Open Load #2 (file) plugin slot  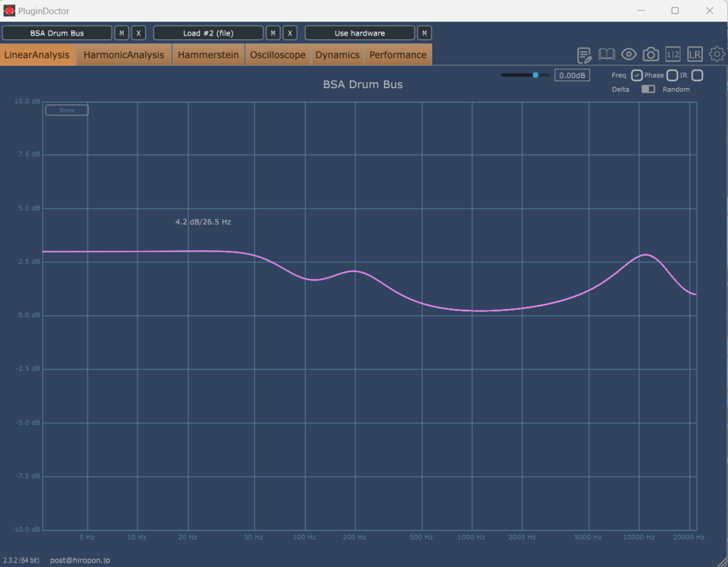click(x=208, y=33)
